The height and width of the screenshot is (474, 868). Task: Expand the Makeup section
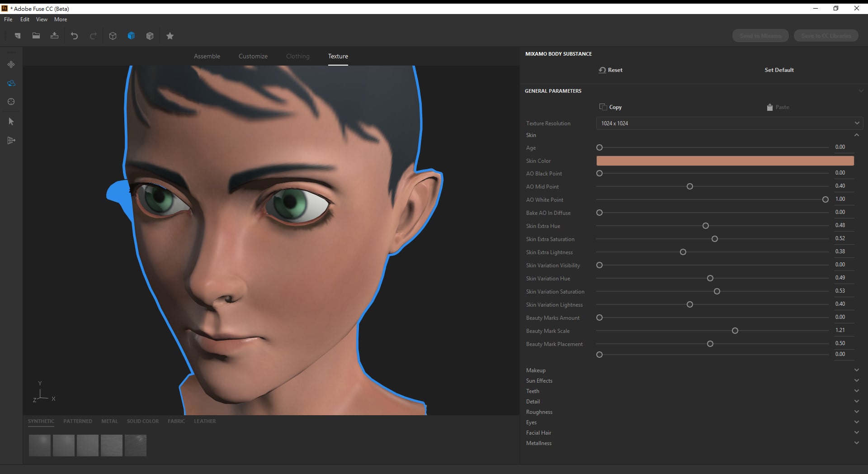point(536,370)
